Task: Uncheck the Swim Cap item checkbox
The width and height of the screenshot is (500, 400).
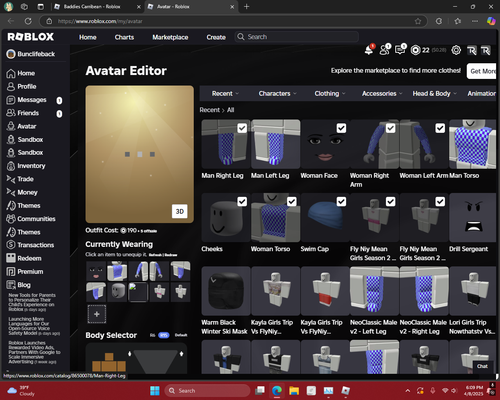Action: coord(341,202)
